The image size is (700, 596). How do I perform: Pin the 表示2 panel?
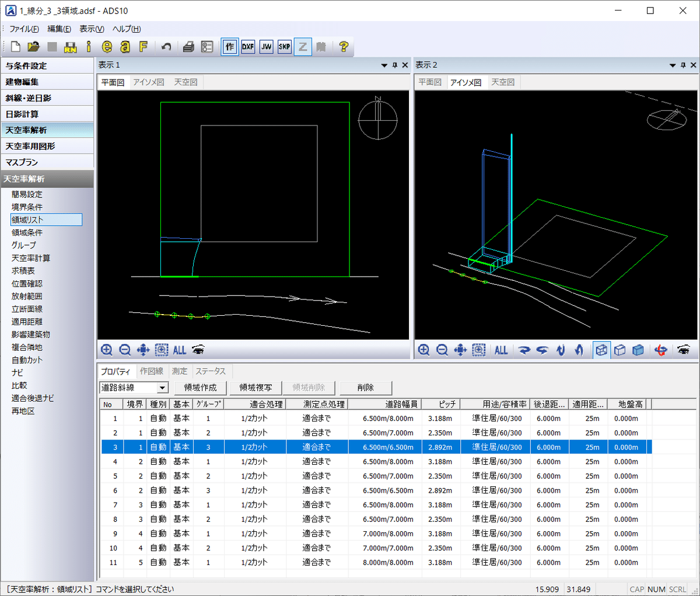coord(683,65)
